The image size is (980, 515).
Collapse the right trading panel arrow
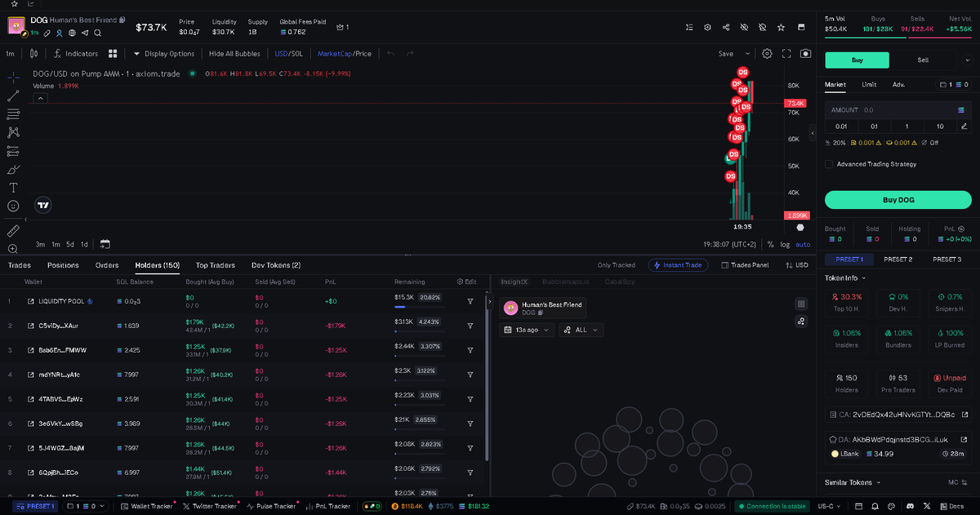(x=813, y=132)
